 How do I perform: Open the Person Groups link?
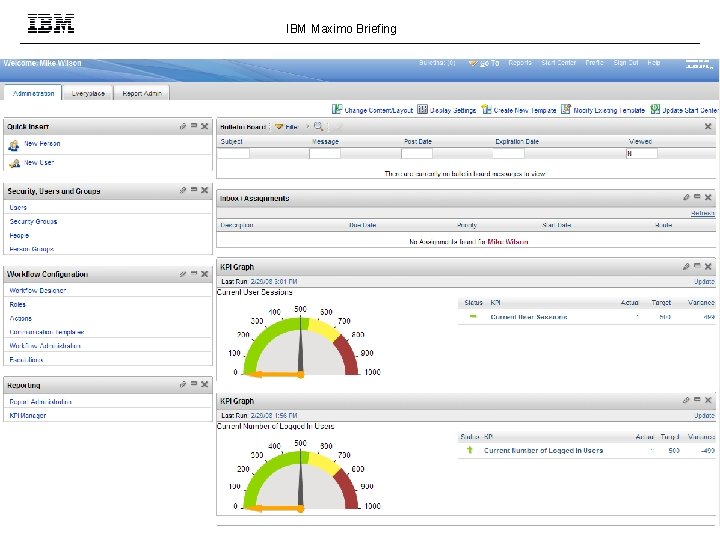pos(31,249)
